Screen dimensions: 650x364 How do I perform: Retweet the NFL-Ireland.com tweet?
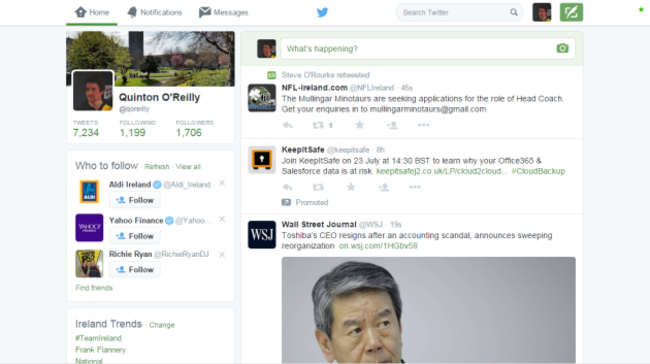[x=318, y=125]
